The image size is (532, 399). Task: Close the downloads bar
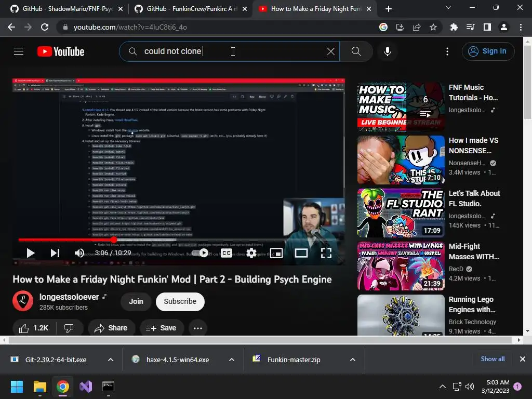click(x=523, y=359)
